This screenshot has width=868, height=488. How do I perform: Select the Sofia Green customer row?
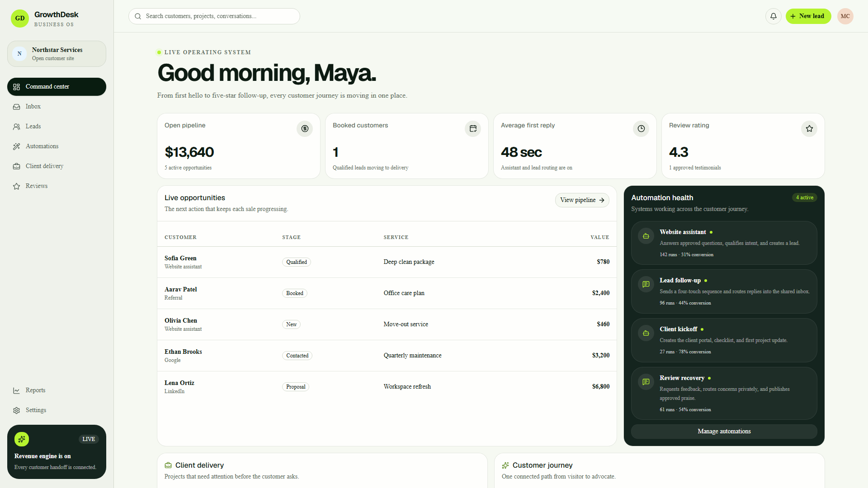[387, 262]
